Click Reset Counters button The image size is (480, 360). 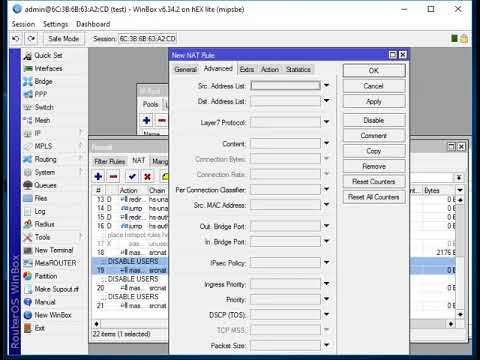point(374,181)
